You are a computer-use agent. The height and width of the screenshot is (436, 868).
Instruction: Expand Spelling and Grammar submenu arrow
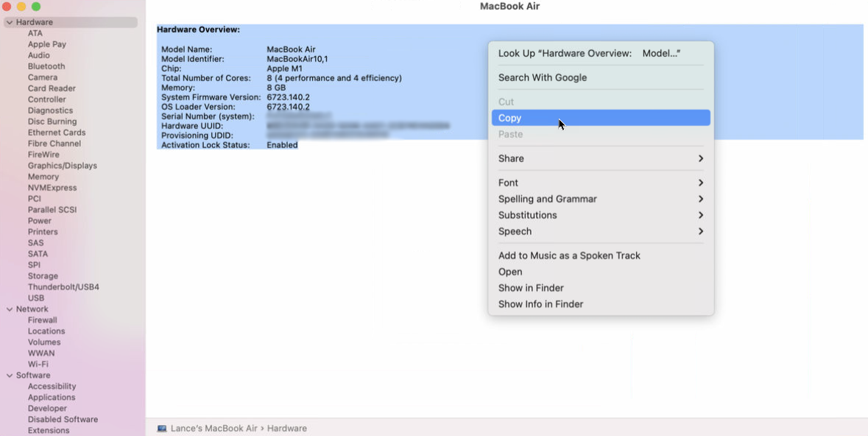701,199
